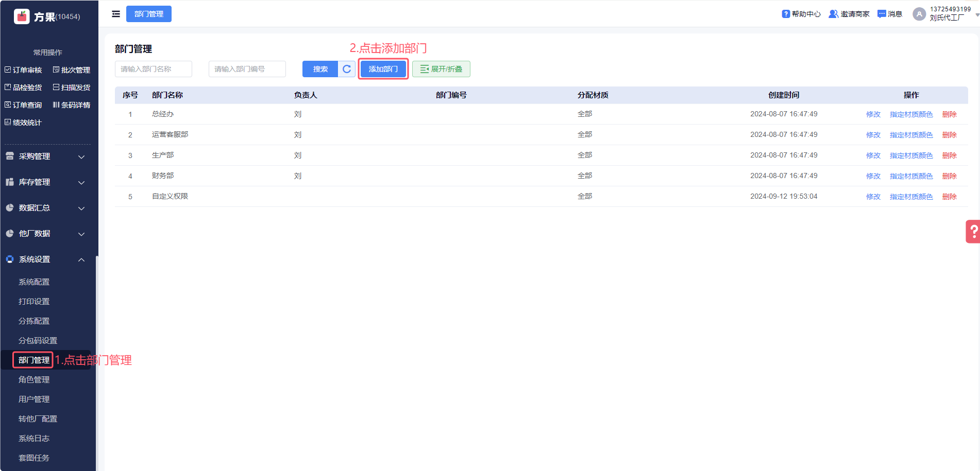Expand the 采购管理 menu
980x471 pixels.
(x=45, y=156)
